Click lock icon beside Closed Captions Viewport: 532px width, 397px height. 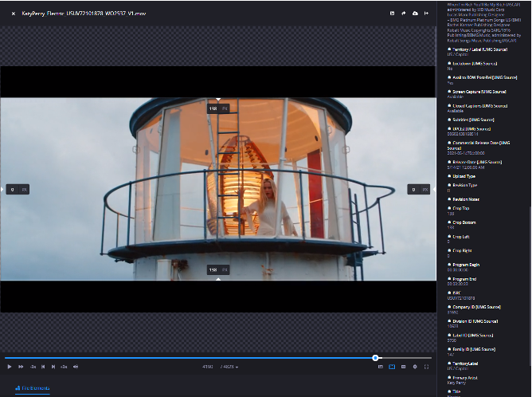tap(449, 106)
